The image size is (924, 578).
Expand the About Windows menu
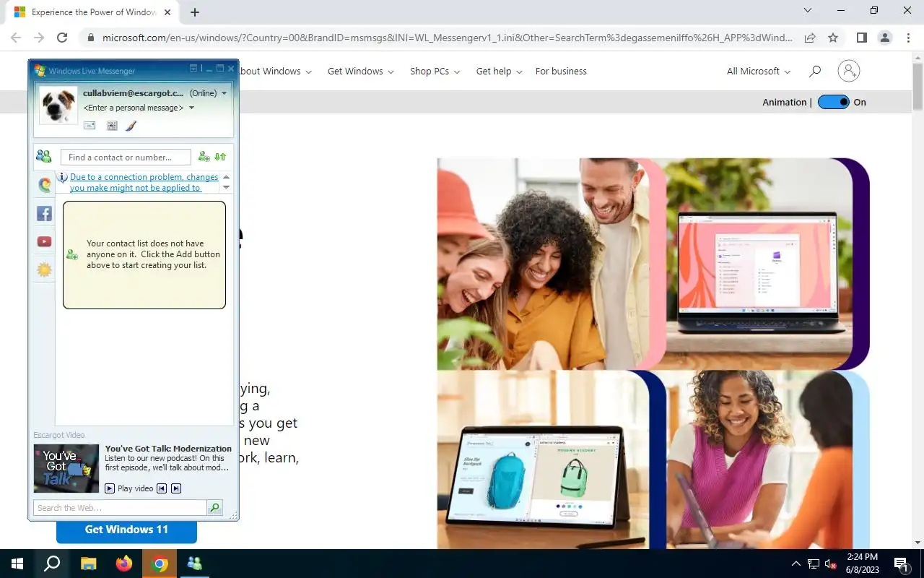pyautogui.click(x=276, y=71)
